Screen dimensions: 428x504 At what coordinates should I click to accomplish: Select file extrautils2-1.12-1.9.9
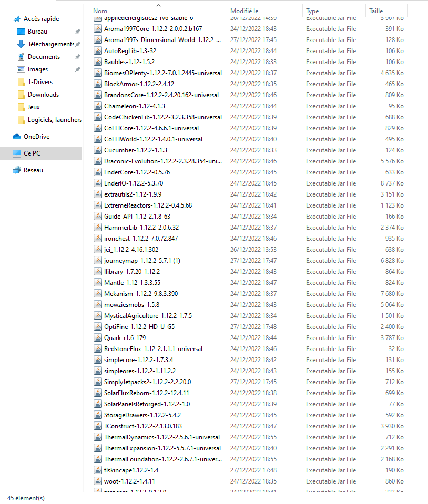(x=133, y=194)
